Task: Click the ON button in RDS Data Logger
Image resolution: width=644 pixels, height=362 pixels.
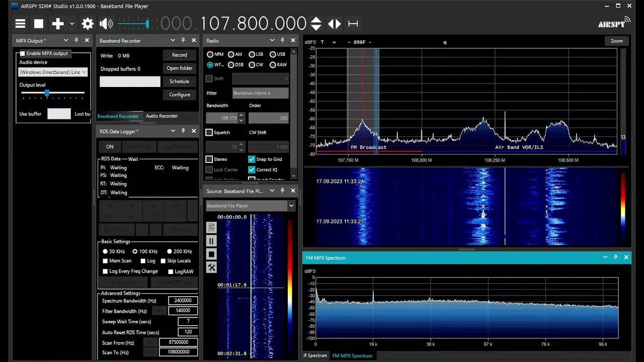Action: click(110, 147)
